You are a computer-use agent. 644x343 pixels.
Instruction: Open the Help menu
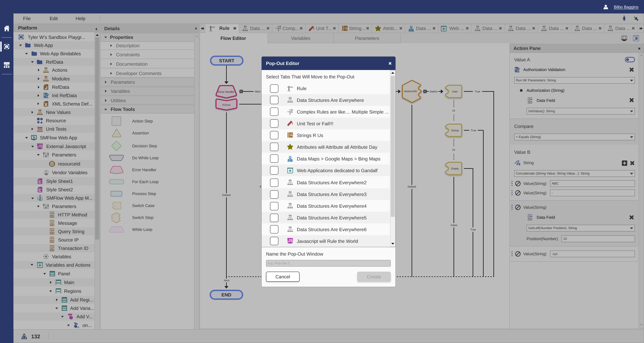click(x=80, y=18)
